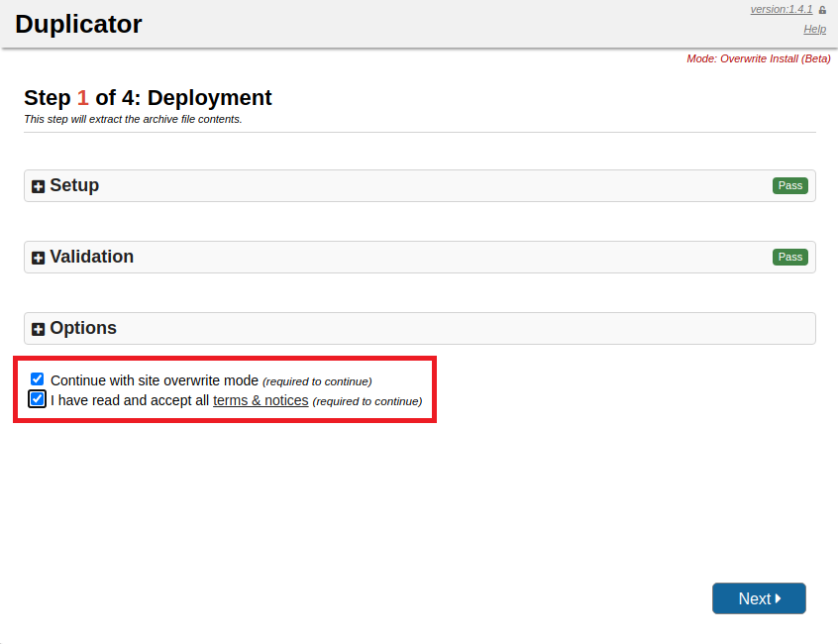Click the arrow icon on Next button
The height and width of the screenshot is (644, 838).
(779, 598)
